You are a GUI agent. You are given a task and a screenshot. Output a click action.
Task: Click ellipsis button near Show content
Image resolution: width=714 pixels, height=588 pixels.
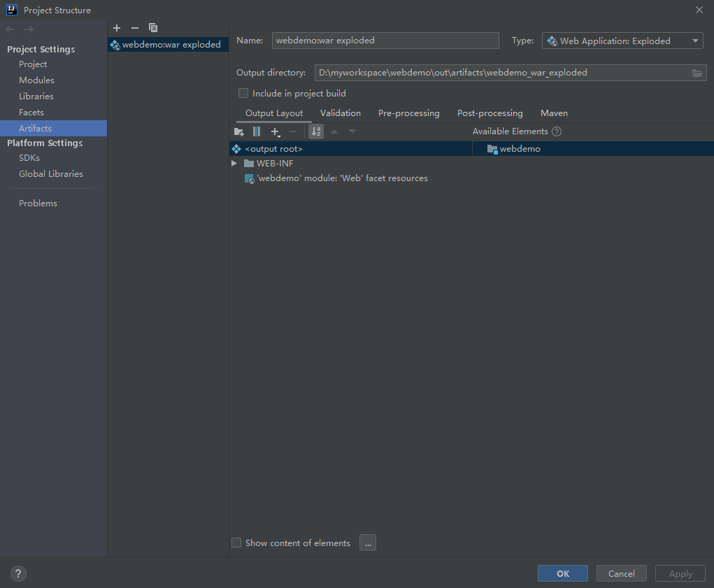367,543
